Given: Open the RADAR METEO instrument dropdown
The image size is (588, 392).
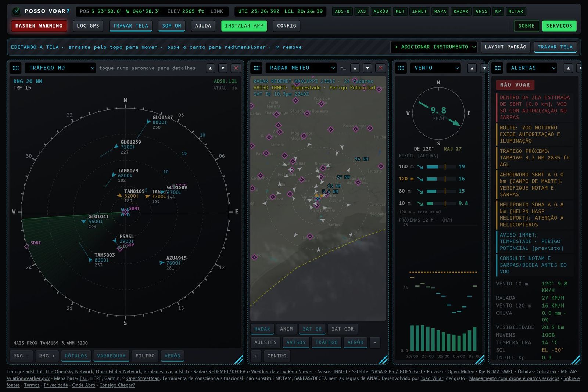Looking at the screenshot, I should 301,68.
